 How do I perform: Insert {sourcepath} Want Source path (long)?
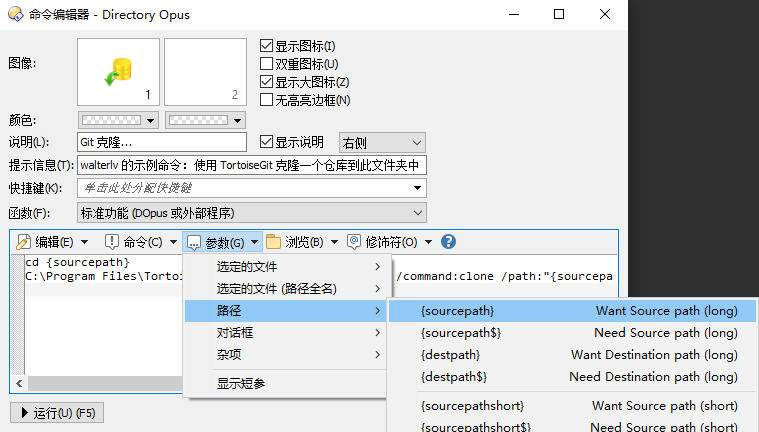coord(572,311)
